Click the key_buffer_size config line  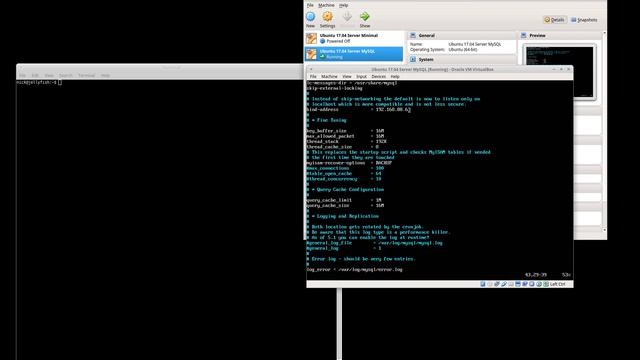[x=345, y=131]
